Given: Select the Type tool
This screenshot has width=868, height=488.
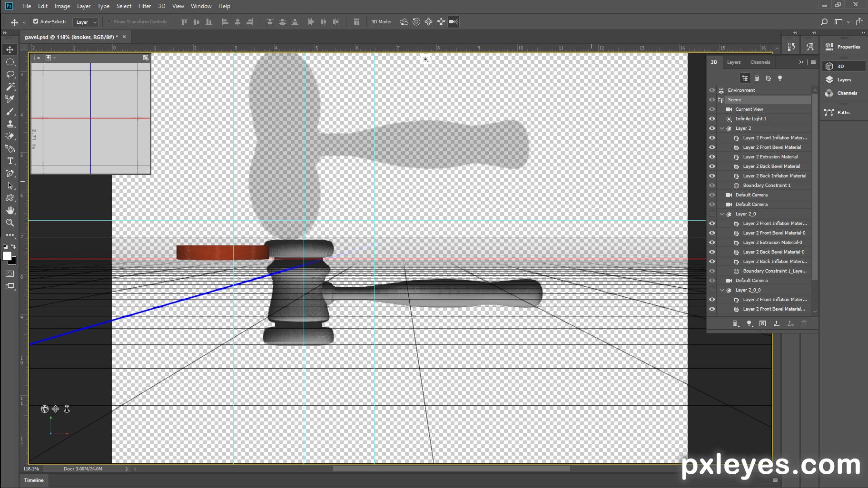Looking at the screenshot, I should tap(10, 161).
